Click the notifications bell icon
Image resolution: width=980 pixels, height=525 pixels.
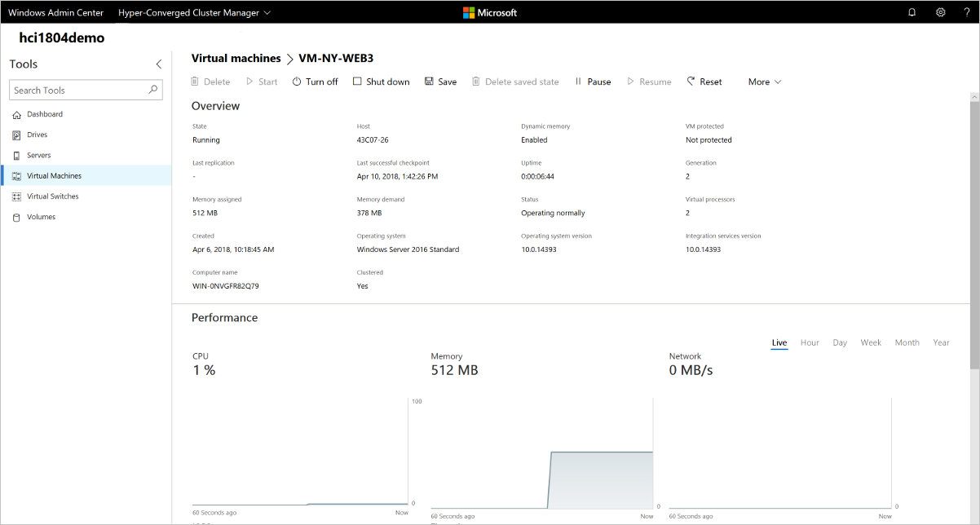coord(912,12)
